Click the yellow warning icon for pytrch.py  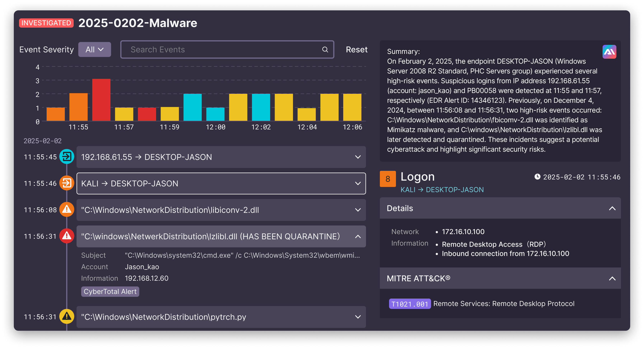(x=67, y=317)
